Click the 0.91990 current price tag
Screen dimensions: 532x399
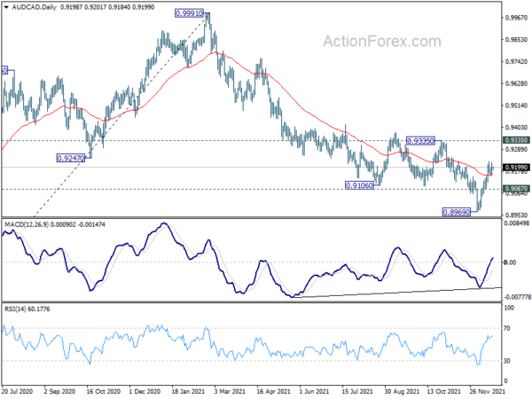(x=516, y=168)
